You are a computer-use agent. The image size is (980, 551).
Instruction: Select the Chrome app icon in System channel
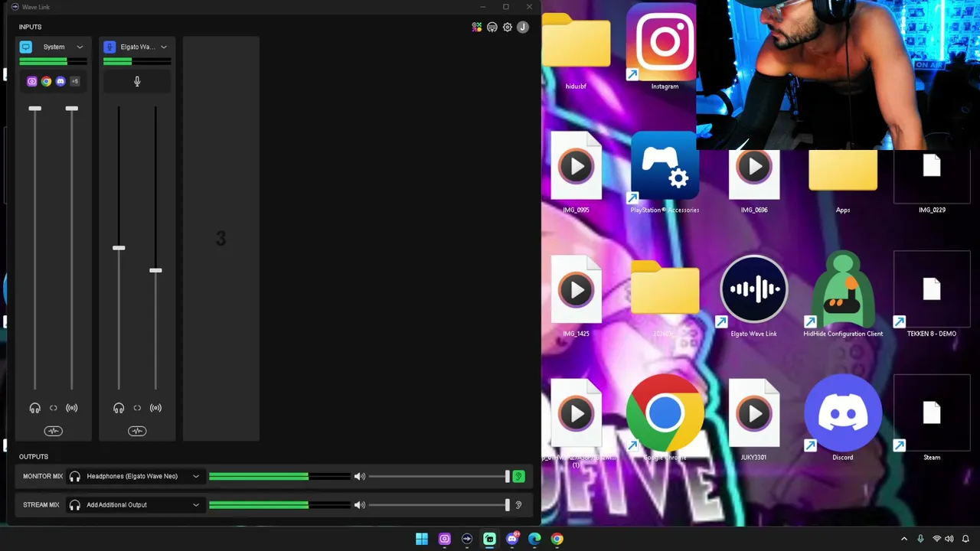tap(46, 81)
